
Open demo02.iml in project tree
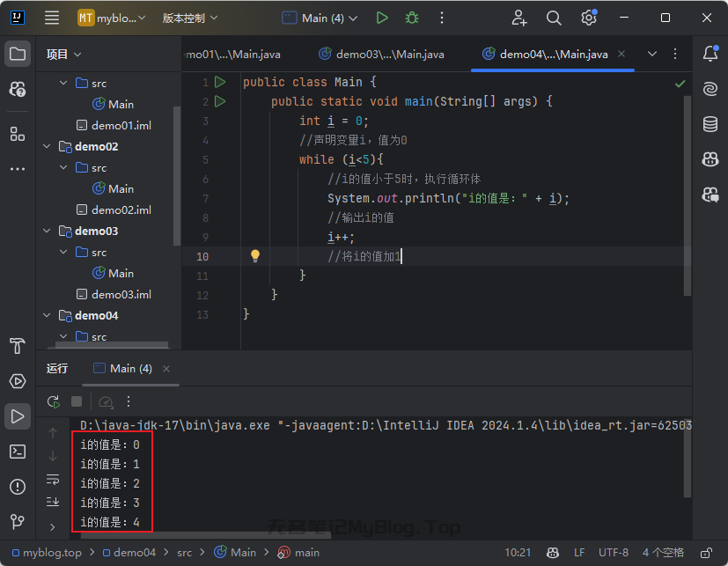click(114, 209)
